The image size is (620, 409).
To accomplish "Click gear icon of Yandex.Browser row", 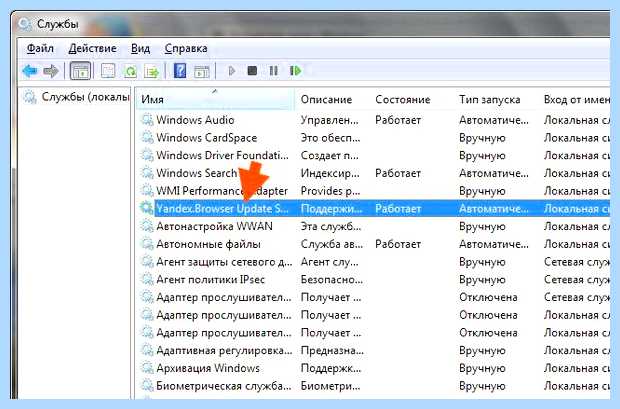I will [146, 208].
